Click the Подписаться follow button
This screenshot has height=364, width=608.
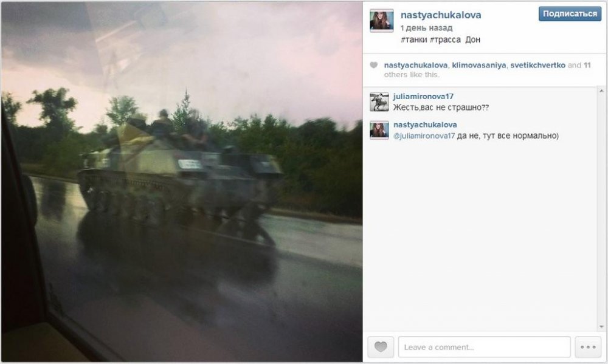(x=570, y=13)
